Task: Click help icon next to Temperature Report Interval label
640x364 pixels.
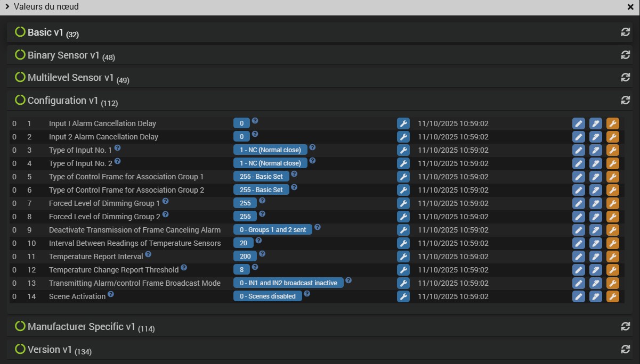Action: point(148,254)
